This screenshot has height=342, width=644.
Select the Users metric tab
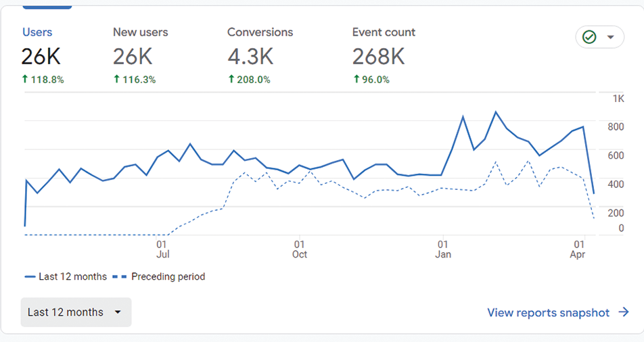(x=37, y=32)
